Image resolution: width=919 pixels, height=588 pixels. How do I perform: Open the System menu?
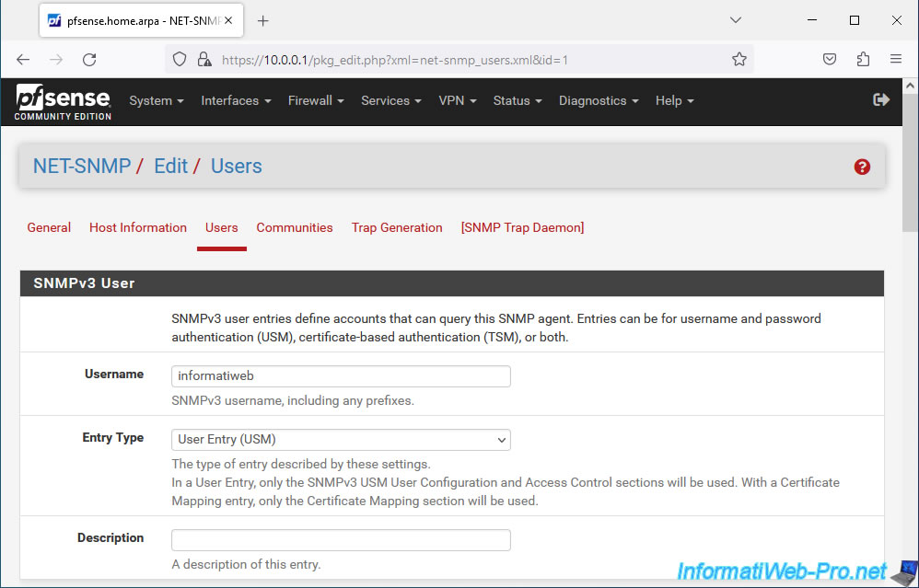(x=157, y=100)
